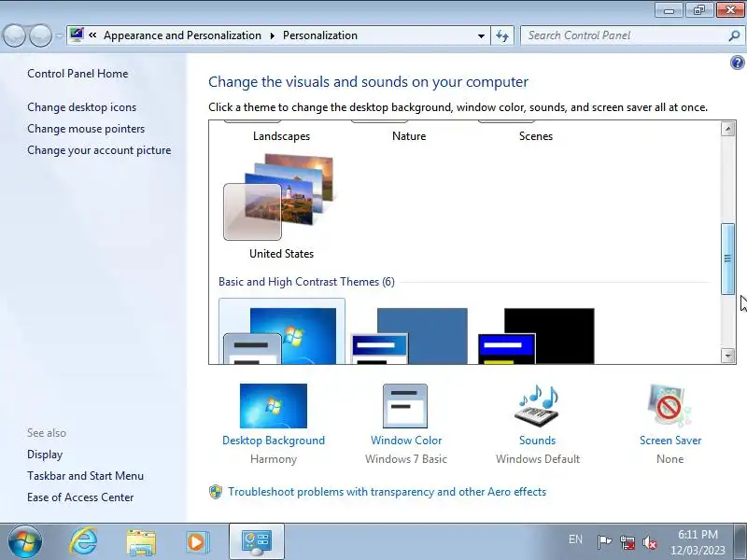Go to Control Panel Home
The image size is (747, 560).
pos(78,74)
